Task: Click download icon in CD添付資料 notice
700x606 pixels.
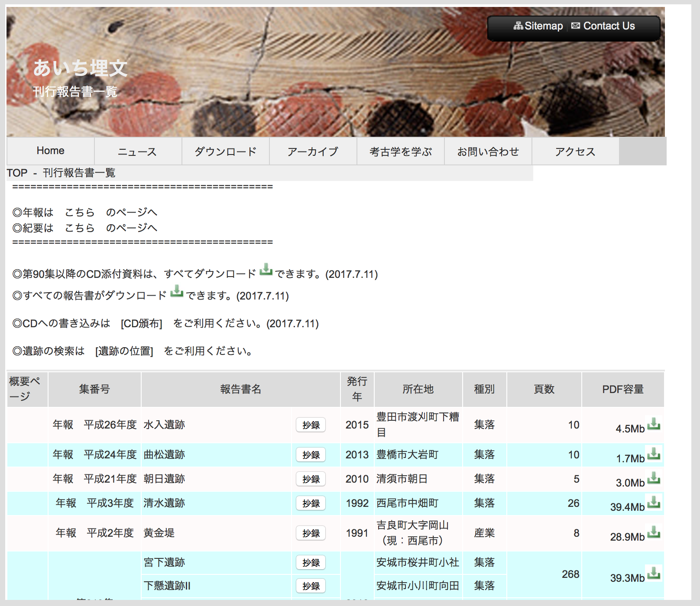Action: [x=266, y=270]
